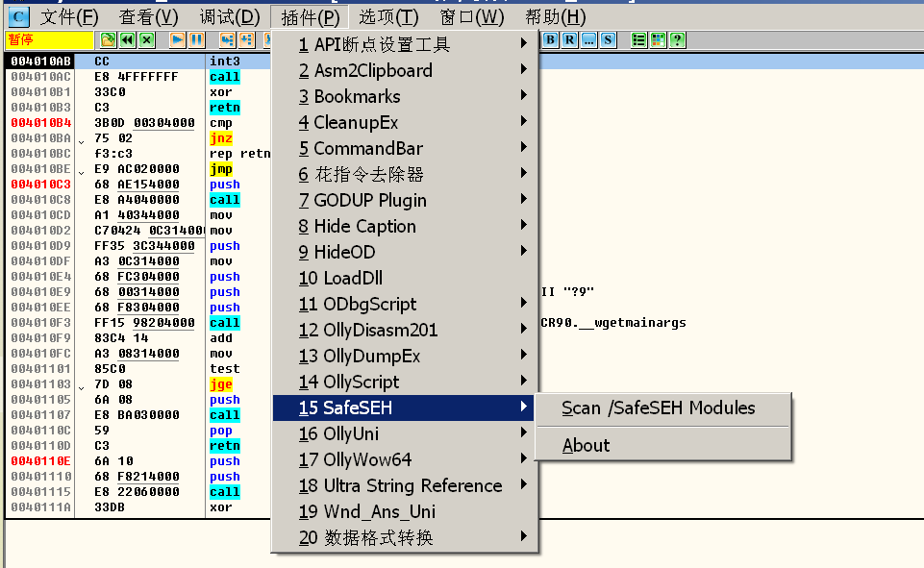Image resolution: width=924 pixels, height=568 pixels.
Task: Click the Open file toolbar icon
Action: [108, 39]
